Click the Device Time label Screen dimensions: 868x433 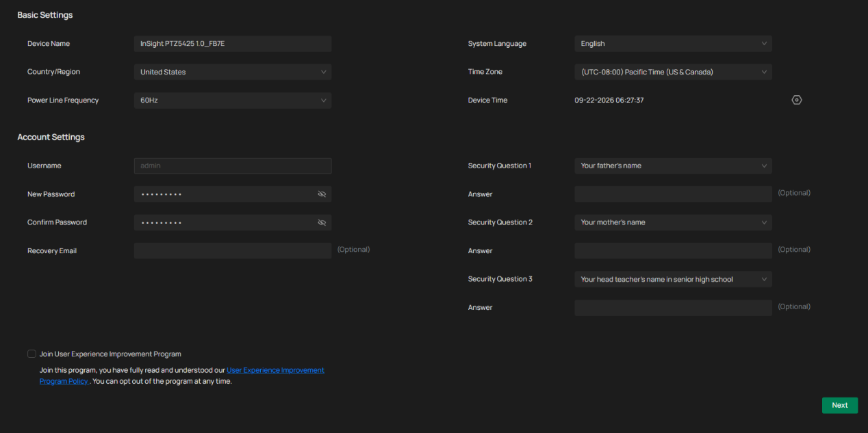[x=488, y=100]
